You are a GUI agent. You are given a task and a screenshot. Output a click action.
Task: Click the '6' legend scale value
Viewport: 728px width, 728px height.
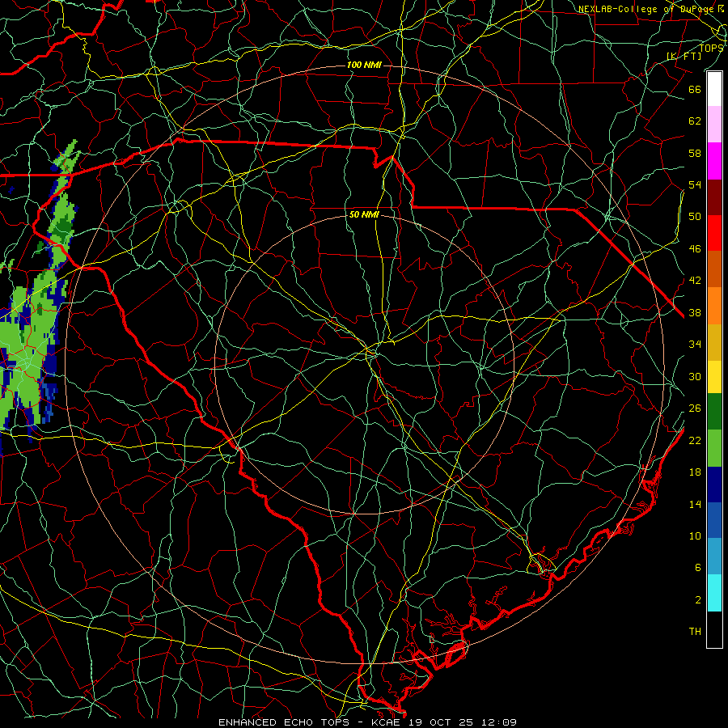click(x=698, y=567)
